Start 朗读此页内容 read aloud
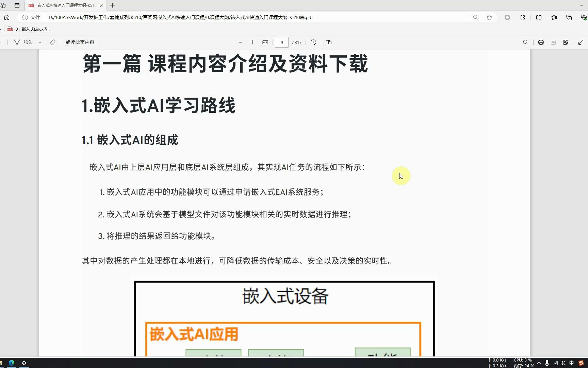 tap(80, 42)
